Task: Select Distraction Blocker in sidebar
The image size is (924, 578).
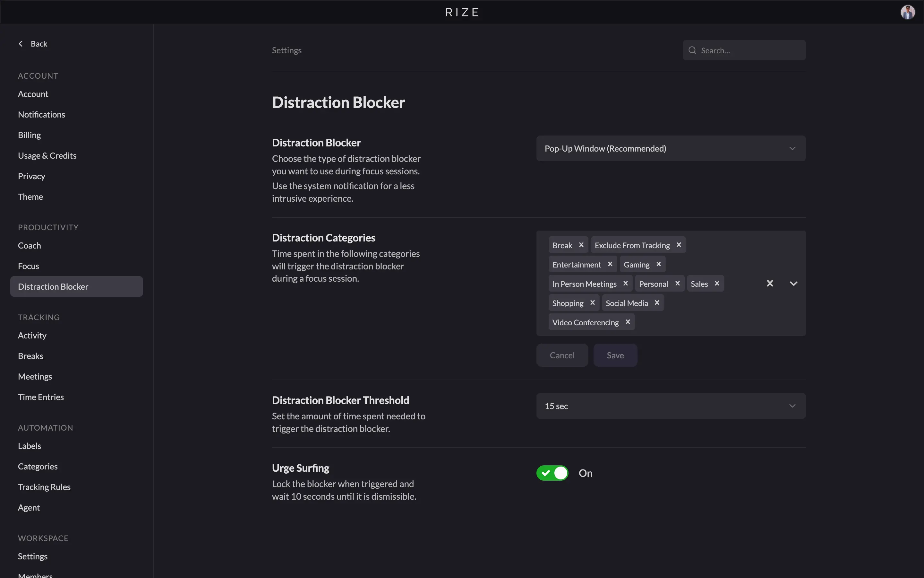Action: pyautogui.click(x=76, y=286)
